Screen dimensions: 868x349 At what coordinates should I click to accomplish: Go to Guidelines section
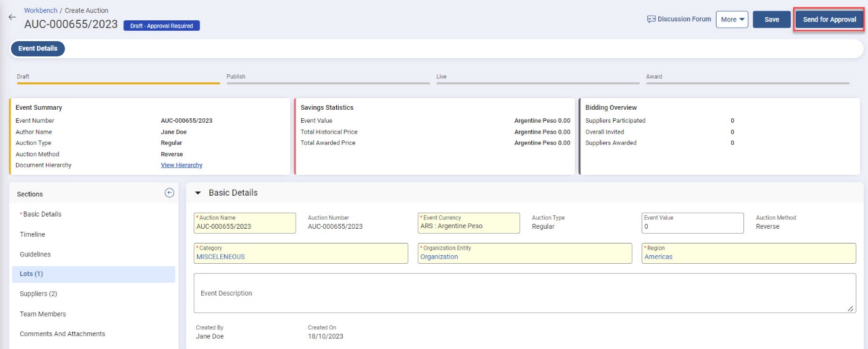pyautogui.click(x=35, y=254)
